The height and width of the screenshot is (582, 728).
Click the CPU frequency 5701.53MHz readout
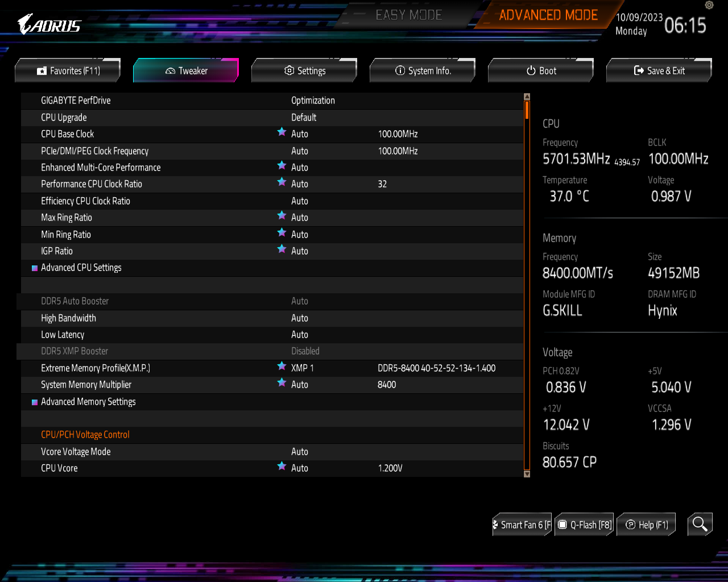click(x=576, y=159)
